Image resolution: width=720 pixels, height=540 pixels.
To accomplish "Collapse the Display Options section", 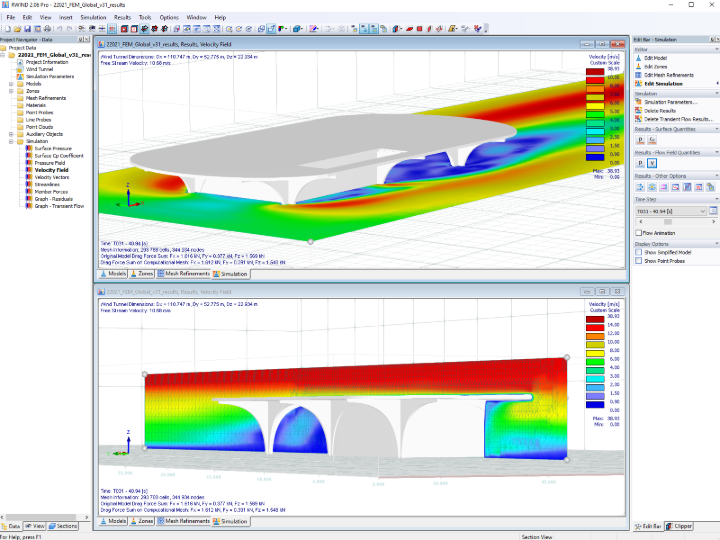I will tap(716, 244).
